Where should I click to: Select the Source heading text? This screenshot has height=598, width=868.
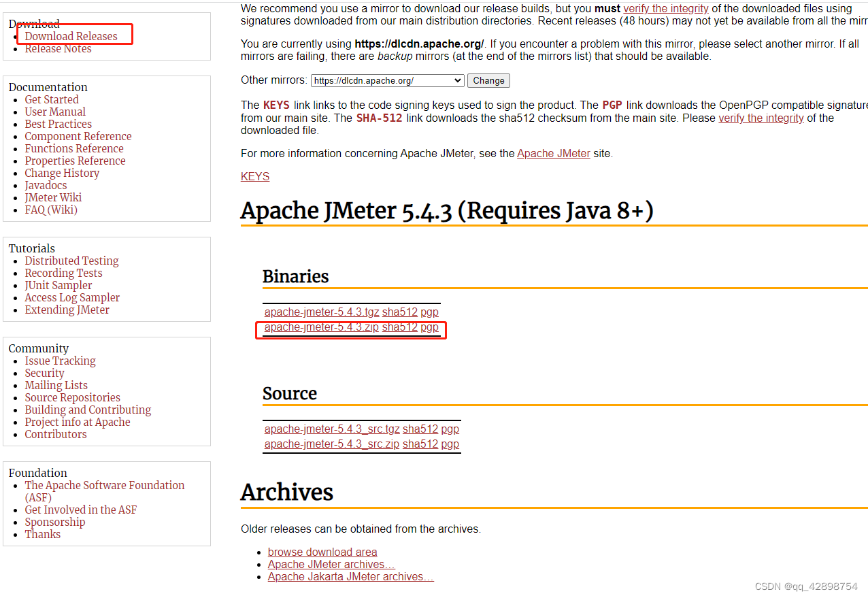pos(290,393)
